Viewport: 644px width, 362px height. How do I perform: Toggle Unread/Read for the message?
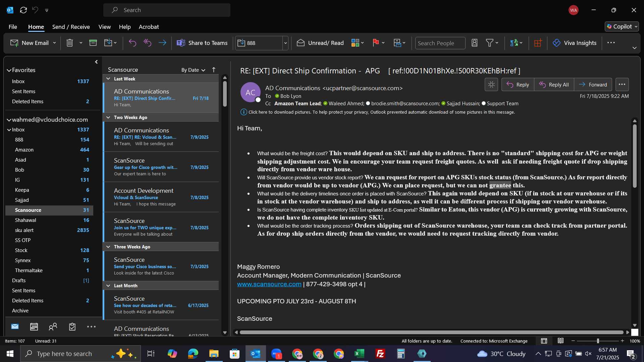tap(320, 43)
